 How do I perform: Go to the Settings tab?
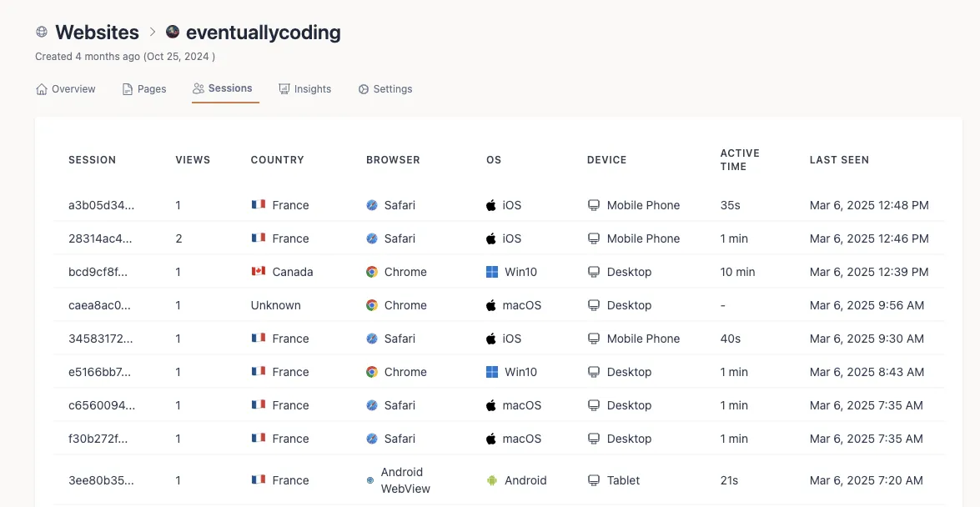tap(385, 89)
